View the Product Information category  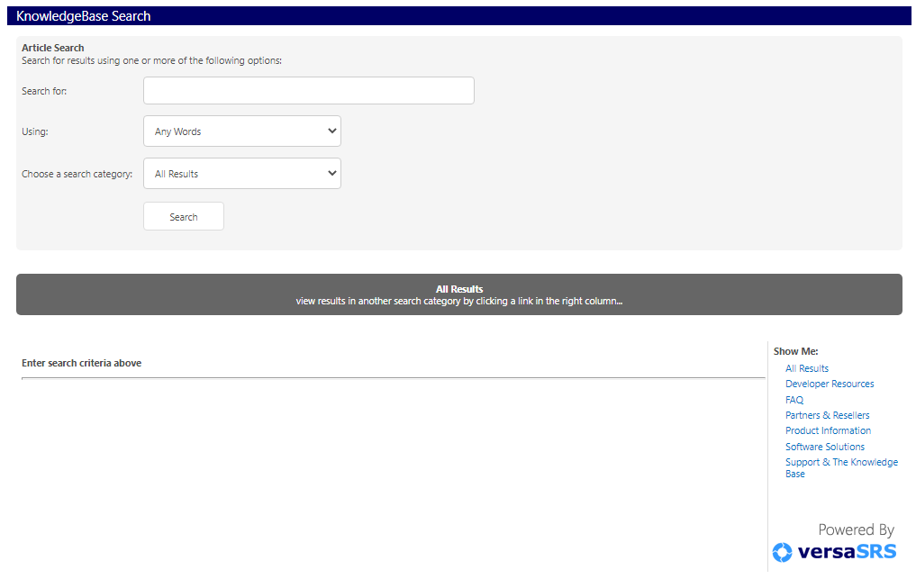point(828,430)
